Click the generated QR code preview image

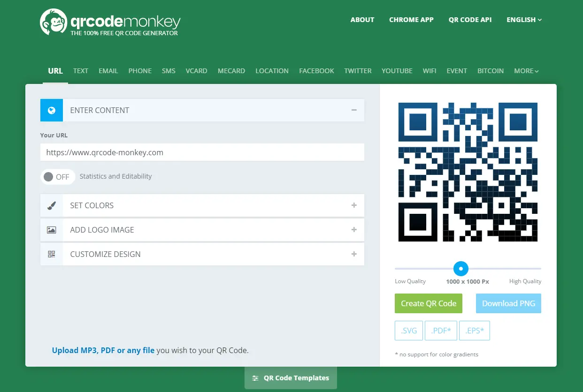coord(468,172)
